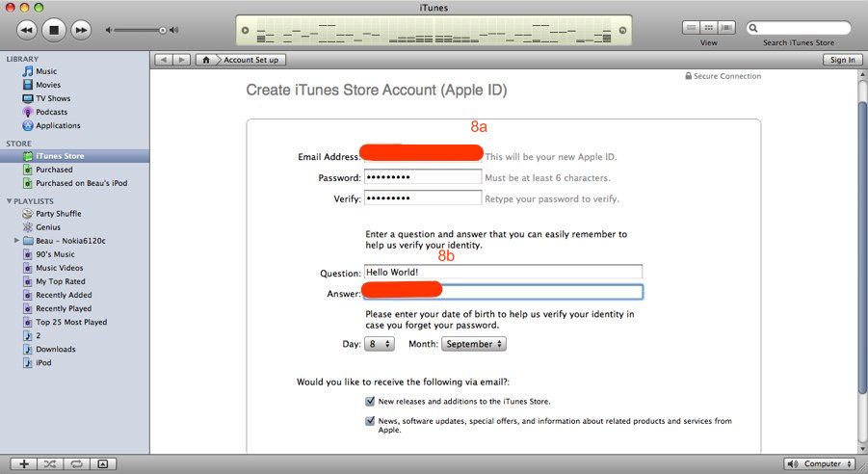Click the play/stop playback button
This screenshot has width=868, height=474.
click(x=54, y=30)
